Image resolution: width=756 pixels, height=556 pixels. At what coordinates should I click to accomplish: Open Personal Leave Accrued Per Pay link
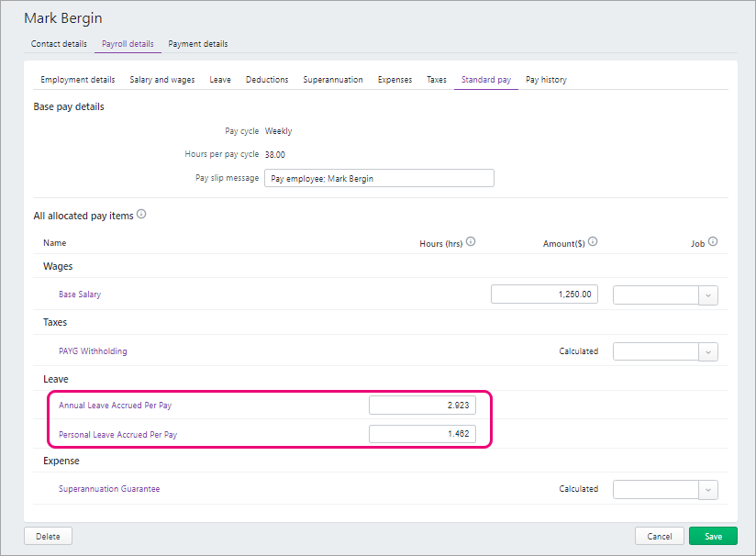[117, 434]
